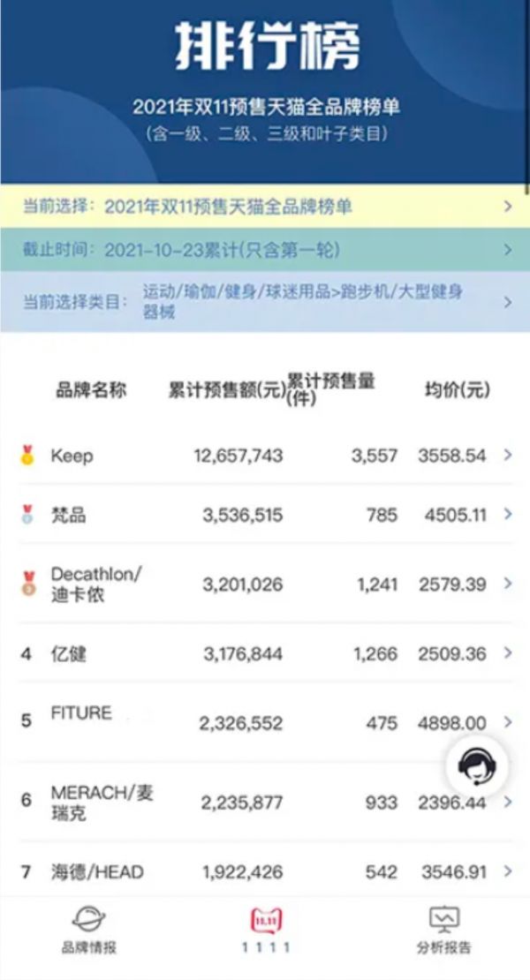The width and height of the screenshot is (530, 980).
Task: Switch to the 品牌情报 tab label
Action: click(x=88, y=948)
